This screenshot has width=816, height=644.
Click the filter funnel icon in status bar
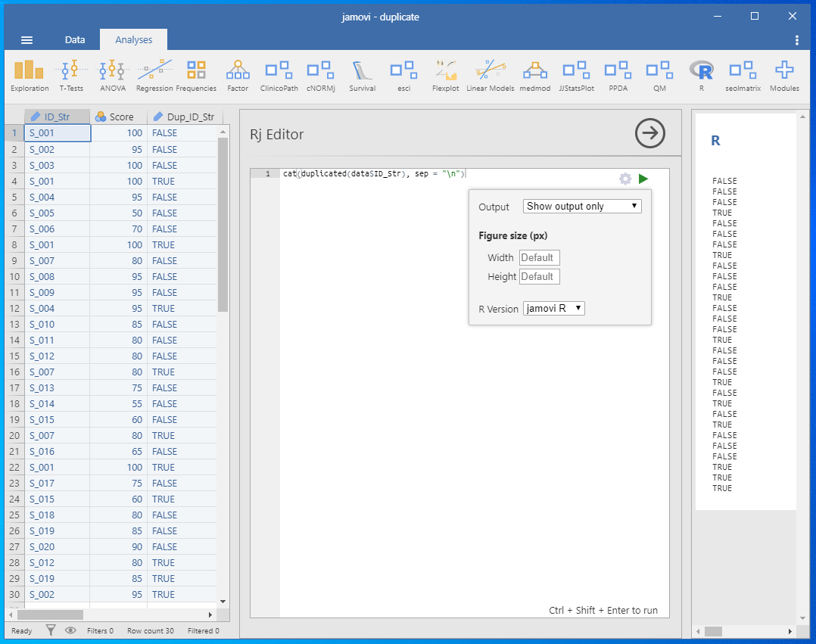51,630
